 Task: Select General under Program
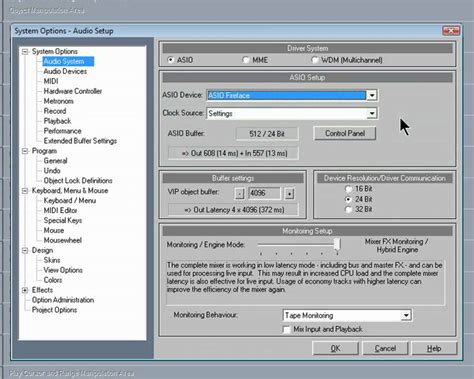55,161
